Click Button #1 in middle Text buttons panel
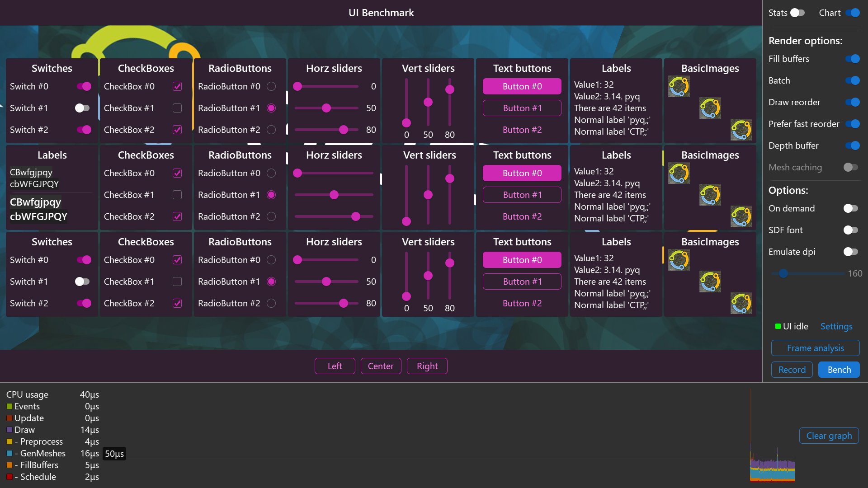The height and width of the screenshot is (488, 868). (x=522, y=195)
